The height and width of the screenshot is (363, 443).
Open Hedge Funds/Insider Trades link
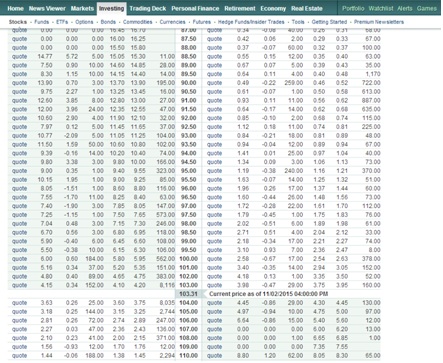tap(251, 22)
